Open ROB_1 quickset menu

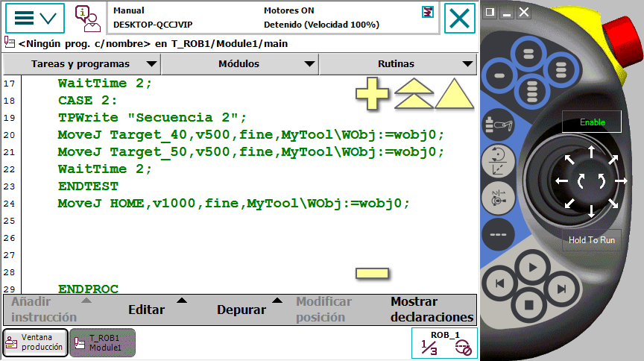tap(445, 343)
